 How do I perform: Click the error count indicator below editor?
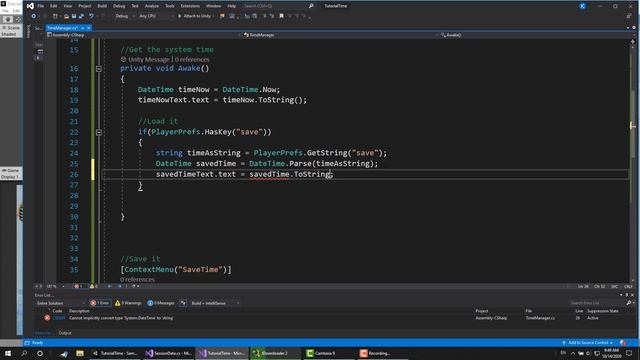coord(78,287)
